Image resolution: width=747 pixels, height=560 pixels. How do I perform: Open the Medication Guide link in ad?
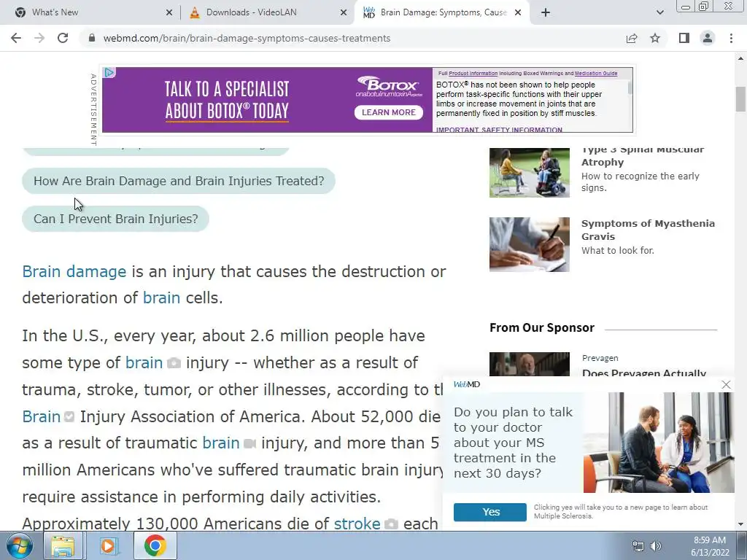tap(596, 74)
